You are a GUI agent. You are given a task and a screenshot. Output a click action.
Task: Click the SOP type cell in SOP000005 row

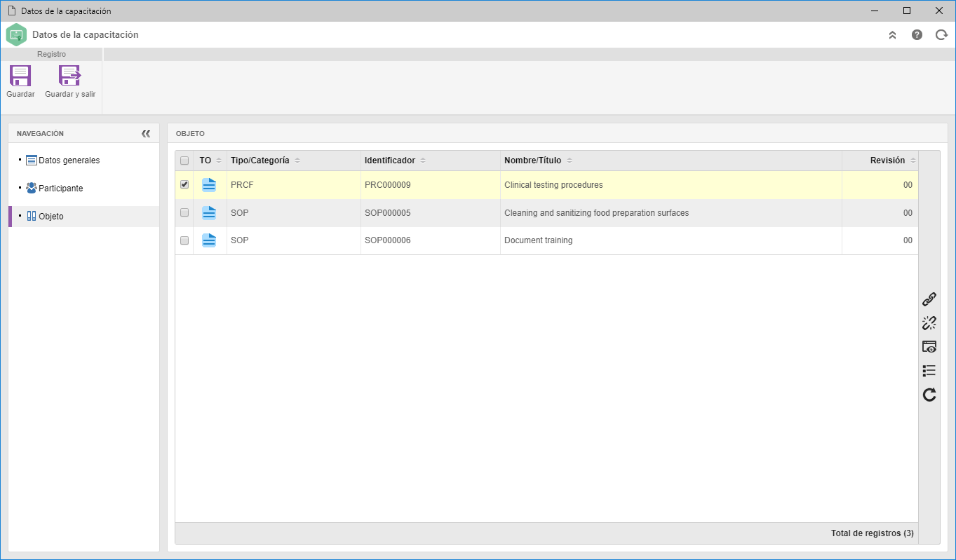(x=294, y=213)
